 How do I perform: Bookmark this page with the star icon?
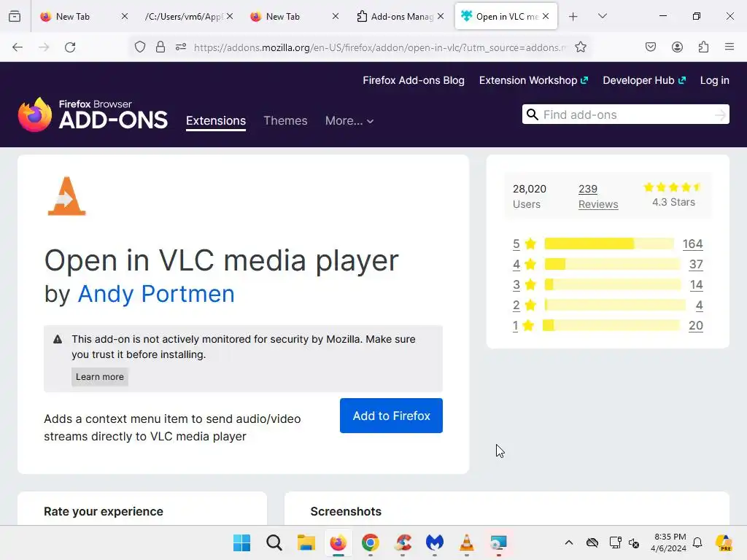point(580,47)
